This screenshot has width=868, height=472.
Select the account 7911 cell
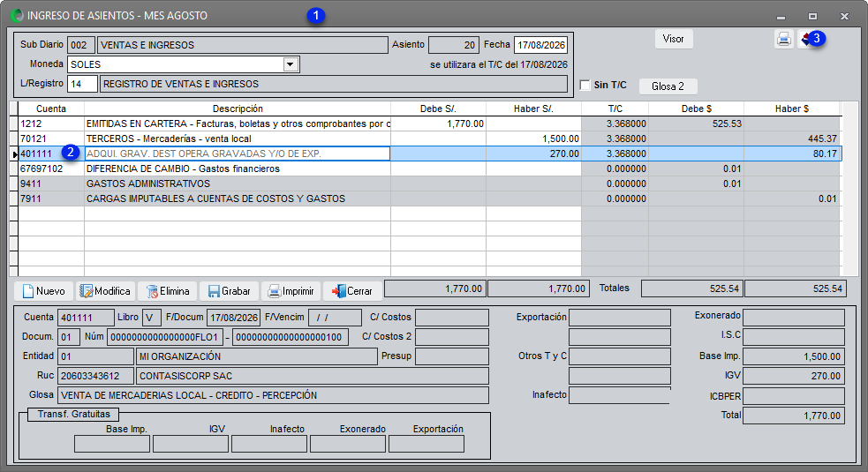[51, 199]
